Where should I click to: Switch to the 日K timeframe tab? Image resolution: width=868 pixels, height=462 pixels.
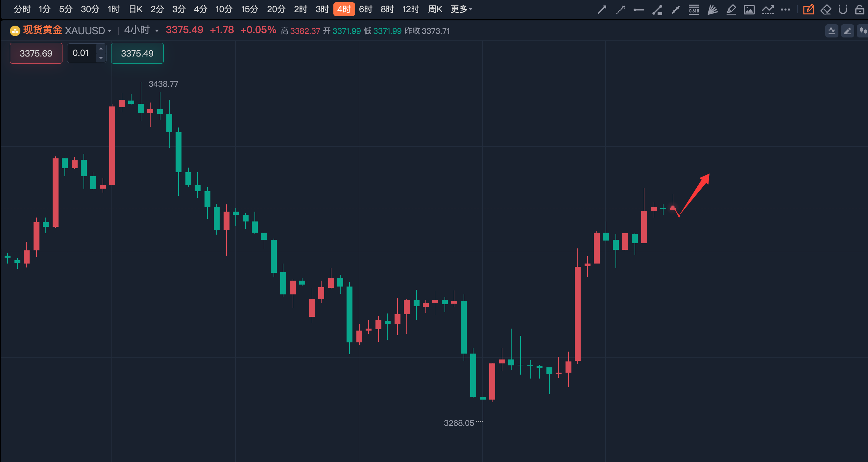pyautogui.click(x=136, y=9)
